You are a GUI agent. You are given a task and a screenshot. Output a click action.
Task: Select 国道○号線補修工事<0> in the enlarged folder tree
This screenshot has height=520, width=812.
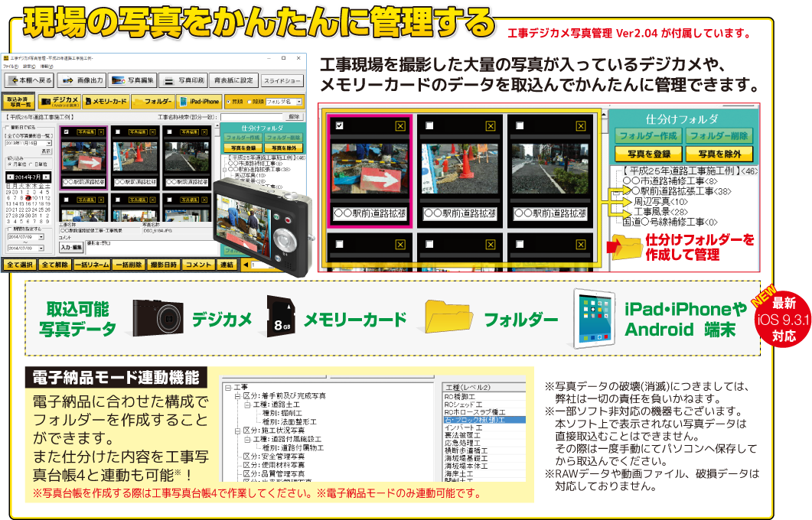(670, 222)
